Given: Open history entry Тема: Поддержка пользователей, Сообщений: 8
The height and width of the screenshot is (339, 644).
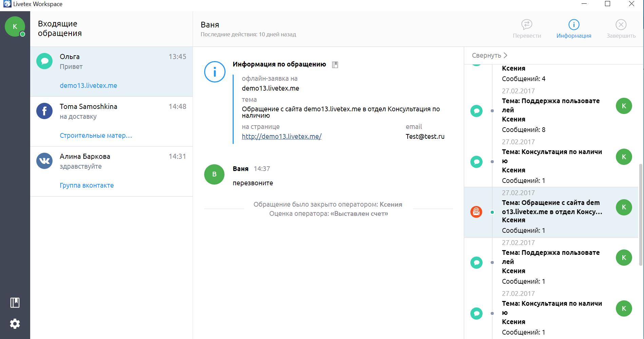Looking at the screenshot, I should [551, 111].
